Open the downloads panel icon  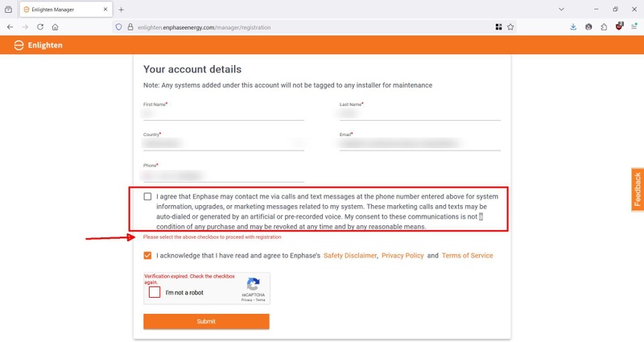[573, 27]
